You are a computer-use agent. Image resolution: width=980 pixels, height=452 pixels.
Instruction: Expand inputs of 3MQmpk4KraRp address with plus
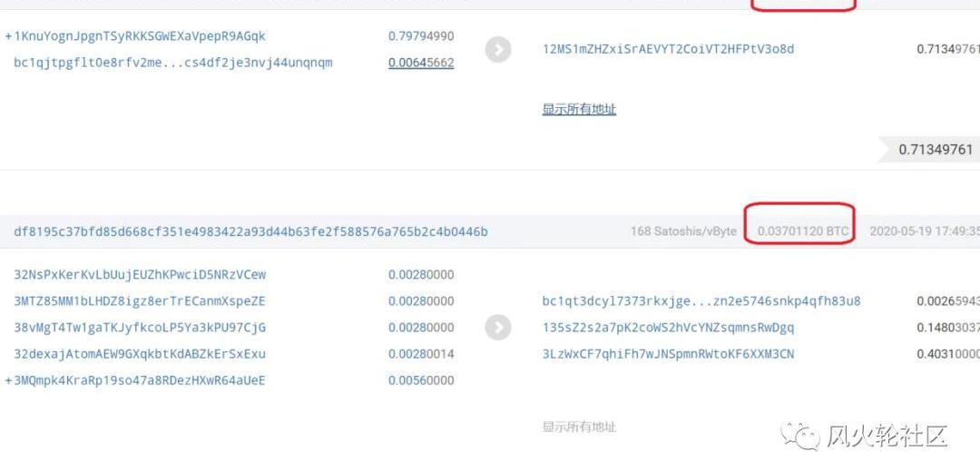8,380
